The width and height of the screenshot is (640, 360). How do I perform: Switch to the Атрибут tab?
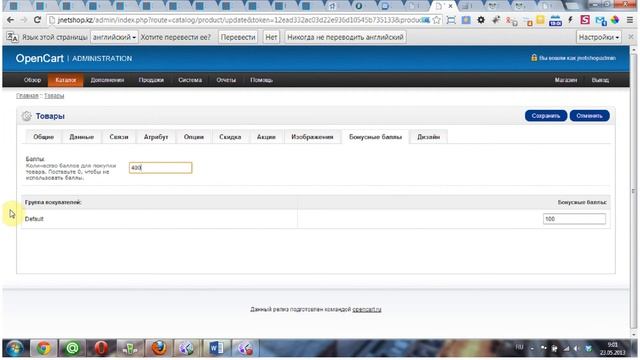(x=156, y=137)
